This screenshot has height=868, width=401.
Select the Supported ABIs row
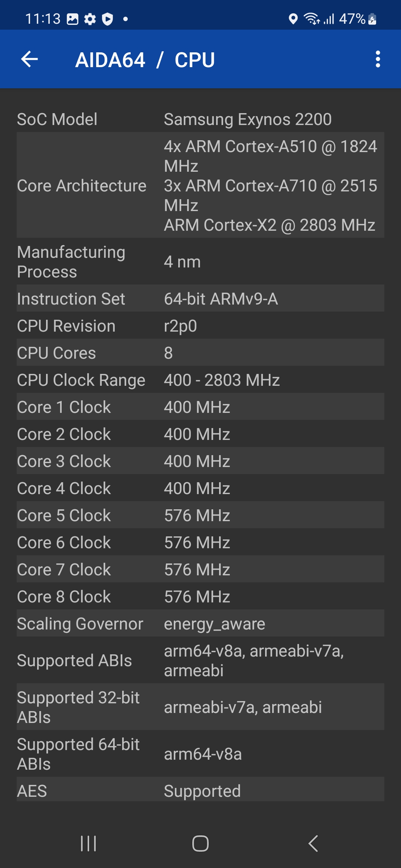[200, 661]
